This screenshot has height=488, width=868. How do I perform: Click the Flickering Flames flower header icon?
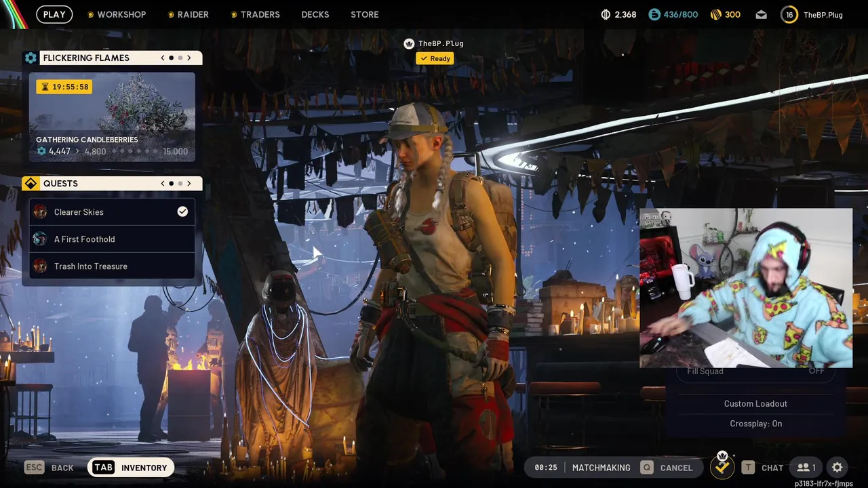pos(31,58)
